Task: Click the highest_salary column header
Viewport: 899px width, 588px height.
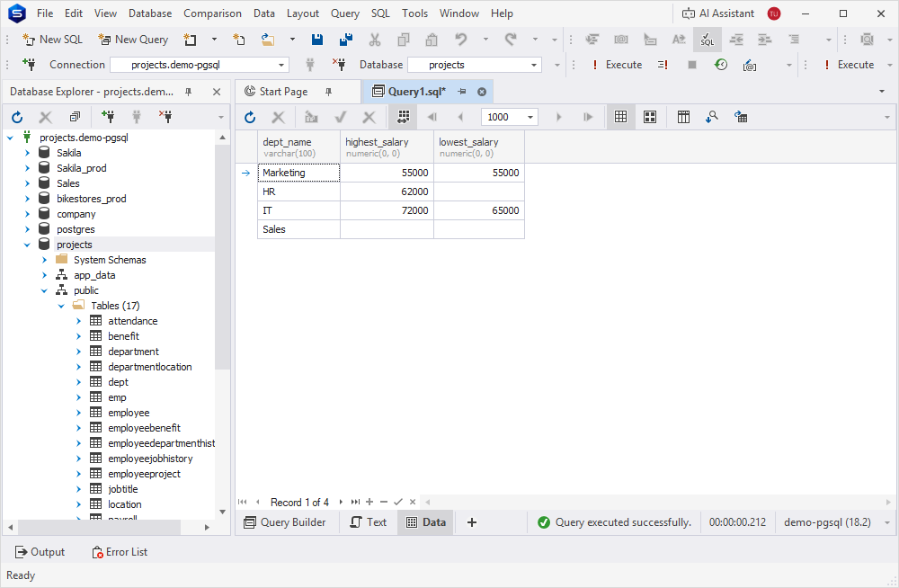Action: (387, 147)
